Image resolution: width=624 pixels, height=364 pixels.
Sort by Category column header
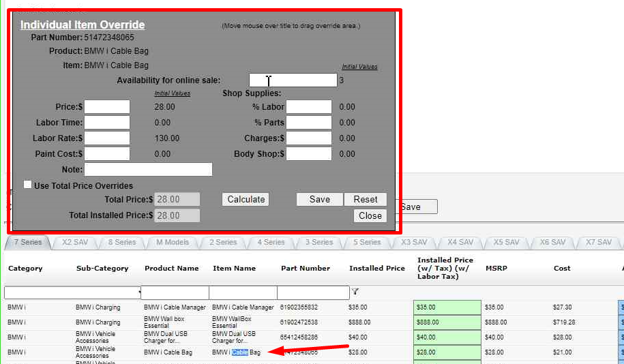[25, 269]
